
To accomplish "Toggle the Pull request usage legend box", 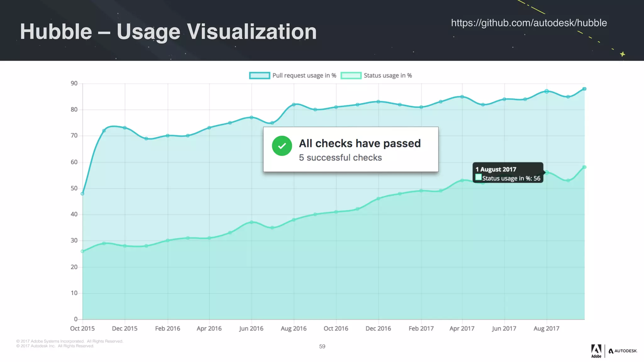I will pos(259,75).
